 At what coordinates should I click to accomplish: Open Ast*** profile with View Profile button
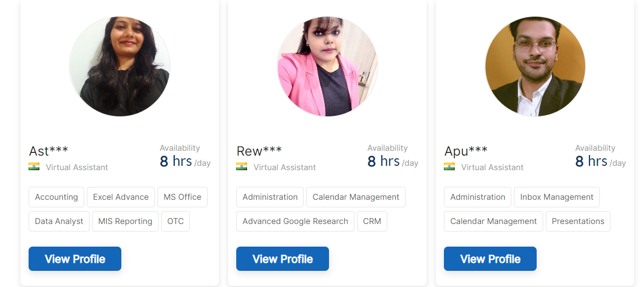tap(75, 258)
